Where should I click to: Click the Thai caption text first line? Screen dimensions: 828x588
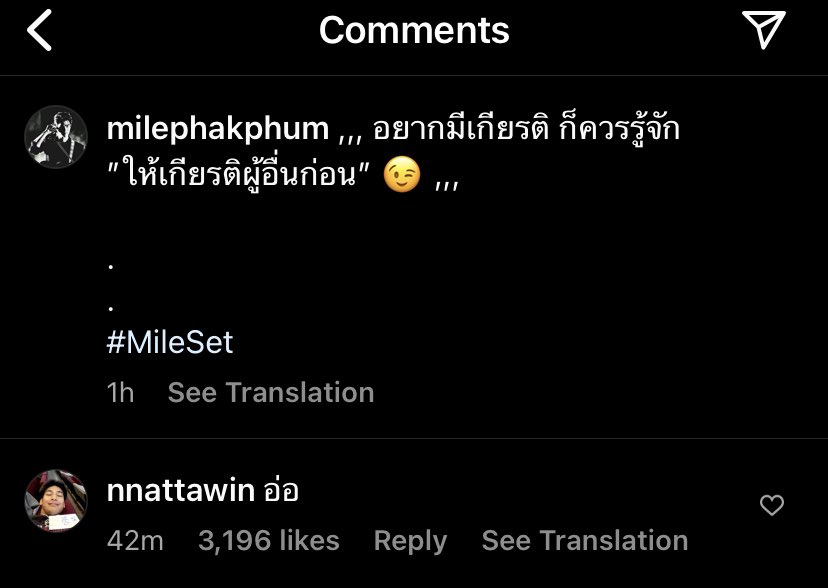click(x=526, y=129)
